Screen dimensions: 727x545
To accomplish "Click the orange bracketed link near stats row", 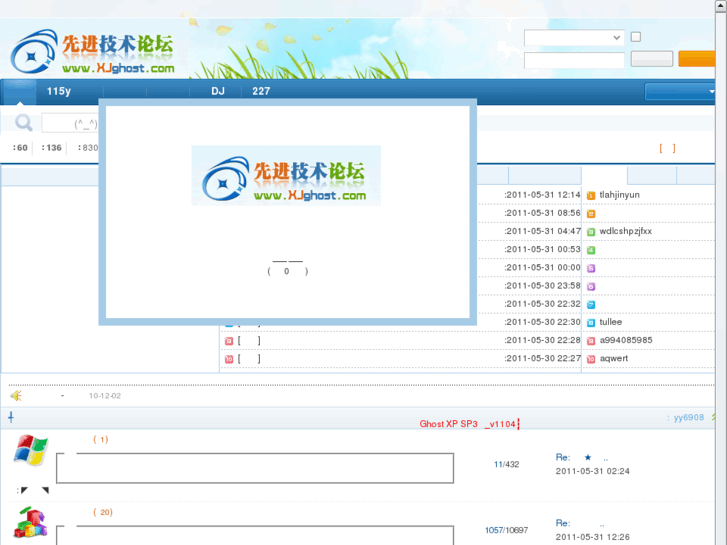I will coord(667,148).
